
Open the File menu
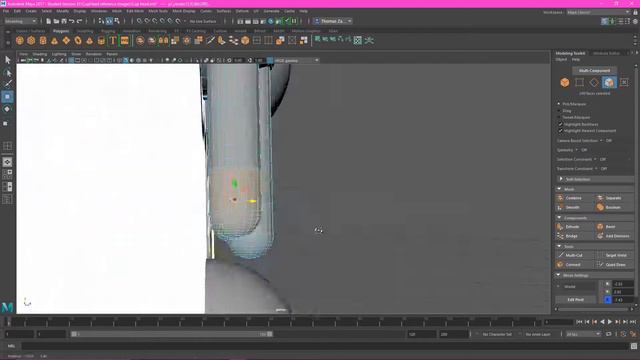[x=6, y=11]
